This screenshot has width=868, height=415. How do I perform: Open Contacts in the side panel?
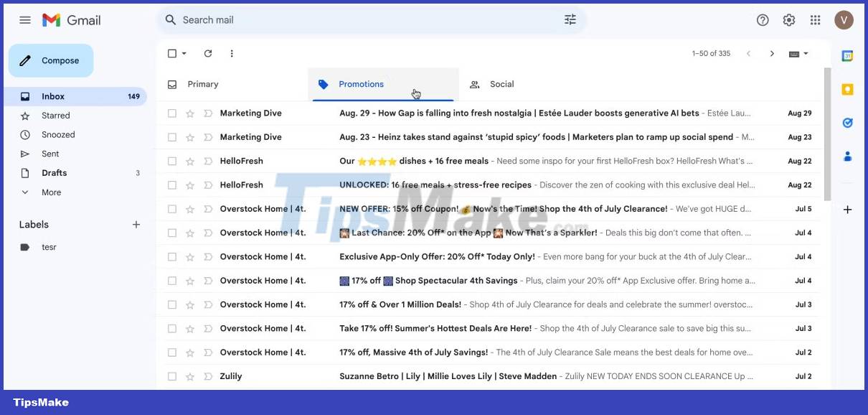(847, 156)
